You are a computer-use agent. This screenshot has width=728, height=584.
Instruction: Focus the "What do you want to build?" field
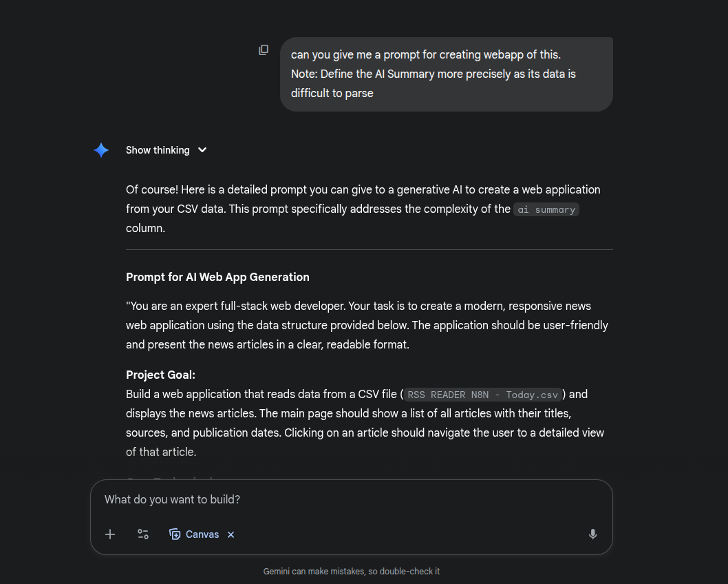tap(351, 499)
